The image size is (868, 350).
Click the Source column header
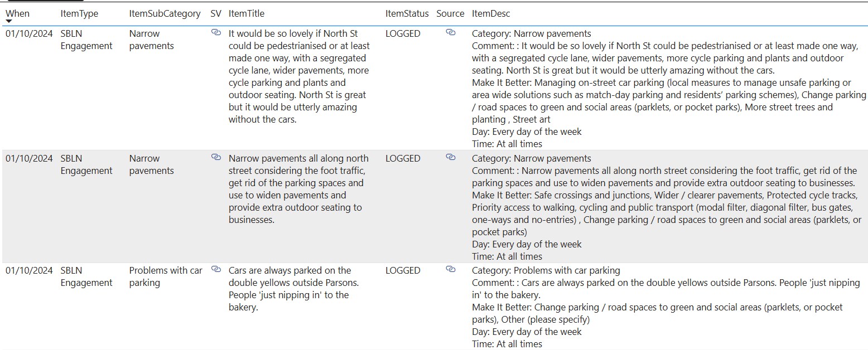point(450,13)
